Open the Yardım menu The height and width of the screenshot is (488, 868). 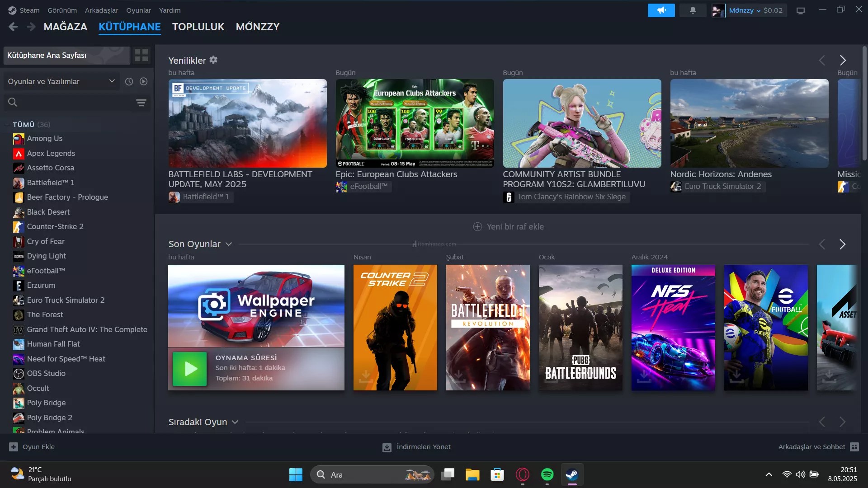170,10
